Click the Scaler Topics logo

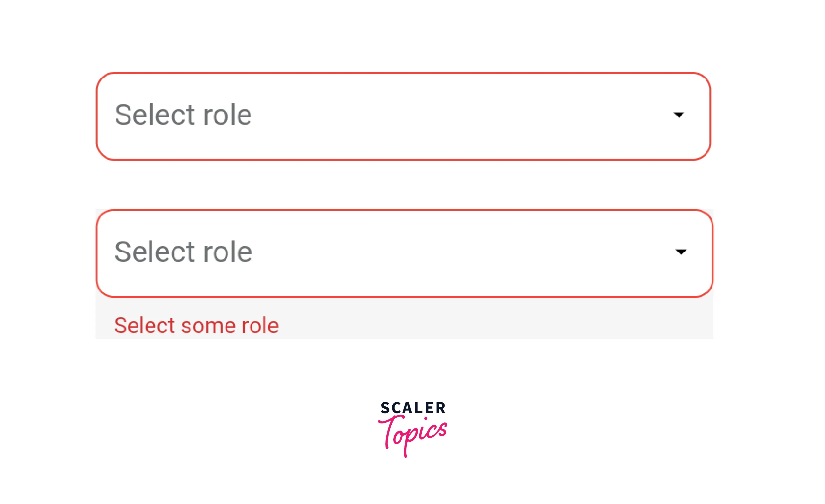click(413, 429)
